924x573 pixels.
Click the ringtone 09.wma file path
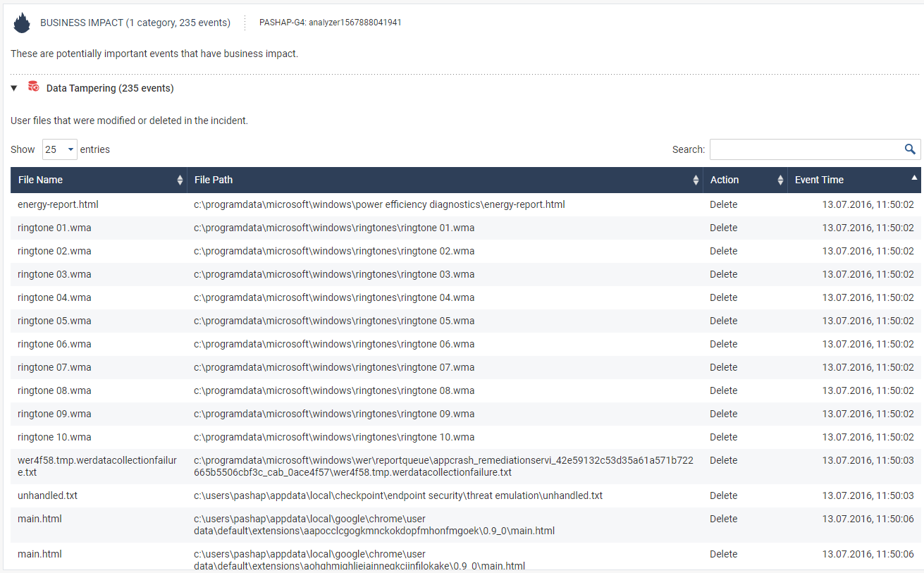334,414
